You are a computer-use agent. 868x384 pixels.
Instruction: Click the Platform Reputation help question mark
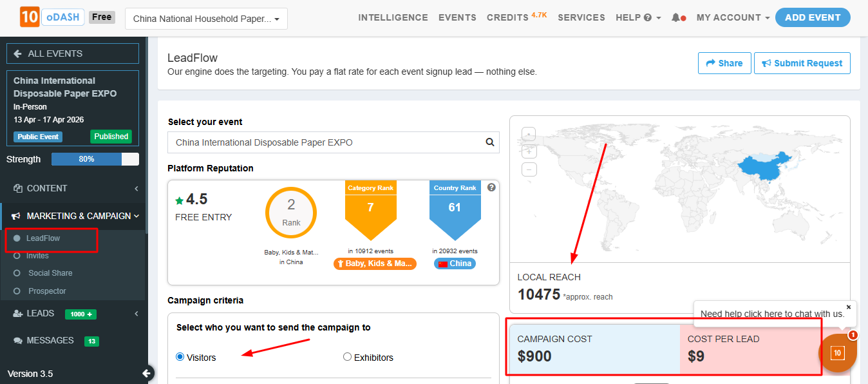[x=491, y=187]
